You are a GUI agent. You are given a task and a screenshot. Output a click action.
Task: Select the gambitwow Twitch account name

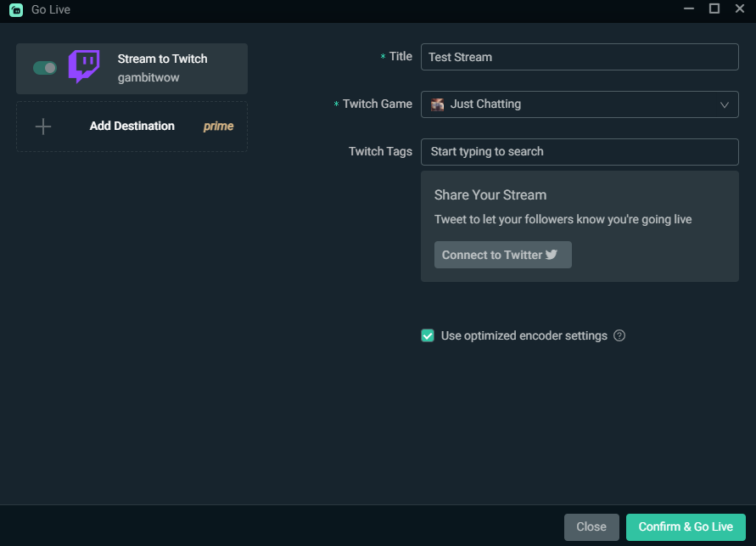click(x=148, y=77)
